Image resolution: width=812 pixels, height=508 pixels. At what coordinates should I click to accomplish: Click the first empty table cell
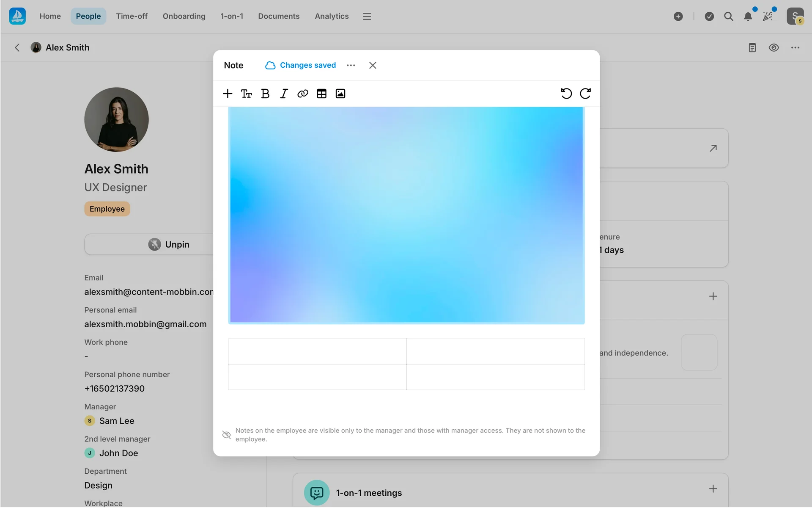click(317, 351)
